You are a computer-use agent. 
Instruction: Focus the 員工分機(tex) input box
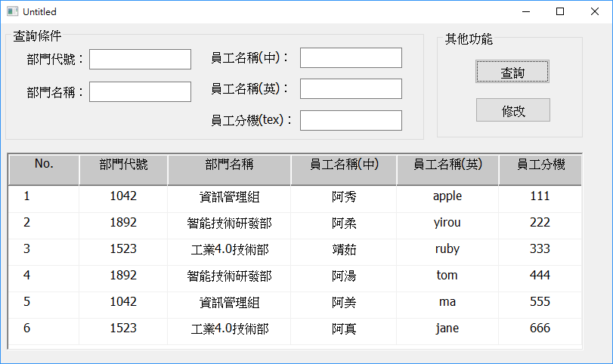pyautogui.click(x=351, y=120)
